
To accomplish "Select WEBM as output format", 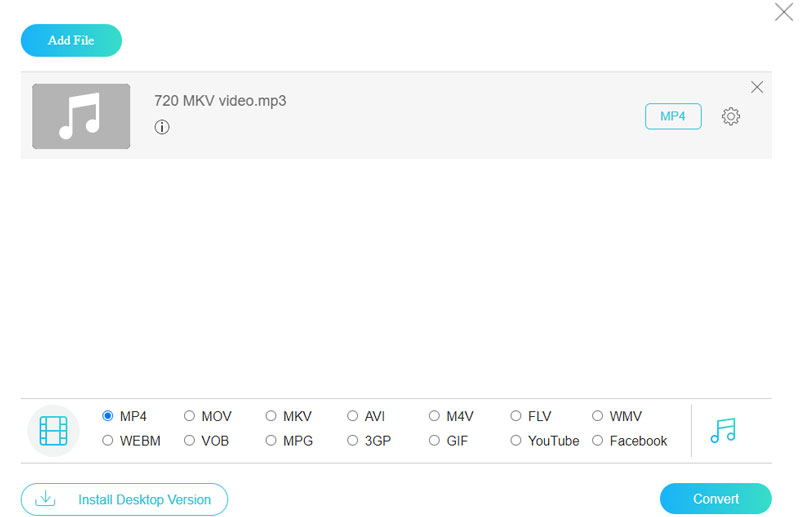I will pyautogui.click(x=108, y=441).
